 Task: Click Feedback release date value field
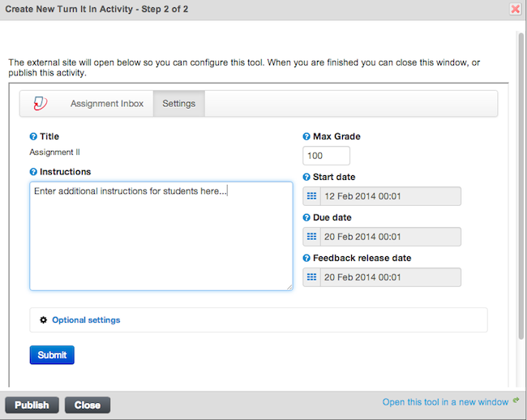391,277
